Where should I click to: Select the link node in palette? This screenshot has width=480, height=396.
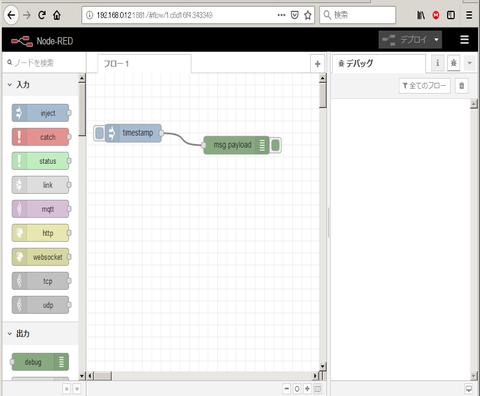point(40,185)
